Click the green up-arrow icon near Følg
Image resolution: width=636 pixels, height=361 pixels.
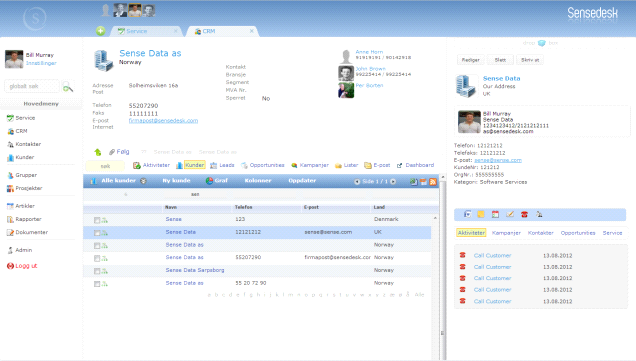[x=98, y=152]
